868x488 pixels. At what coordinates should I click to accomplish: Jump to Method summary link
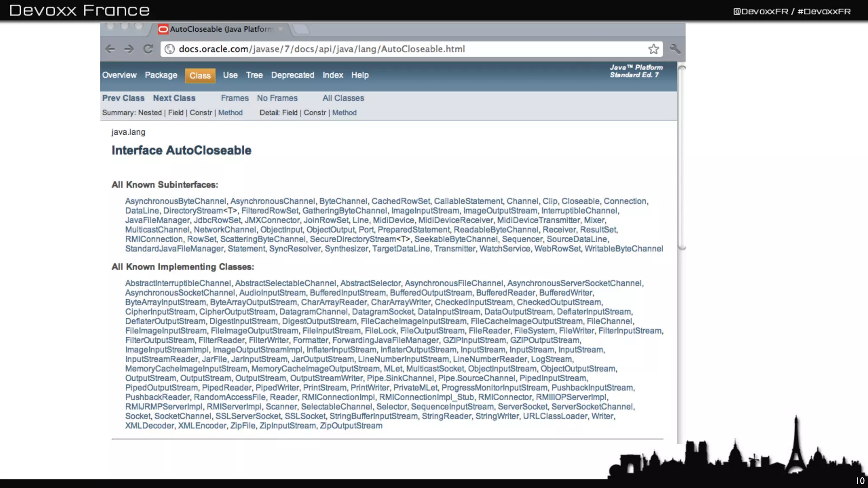tap(230, 113)
